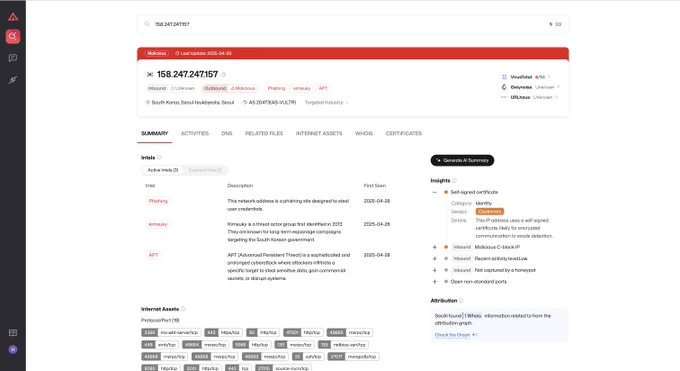Open VirusTotal external link arrow
Image resolution: width=680 pixels, height=371 pixels.
pos(549,77)
